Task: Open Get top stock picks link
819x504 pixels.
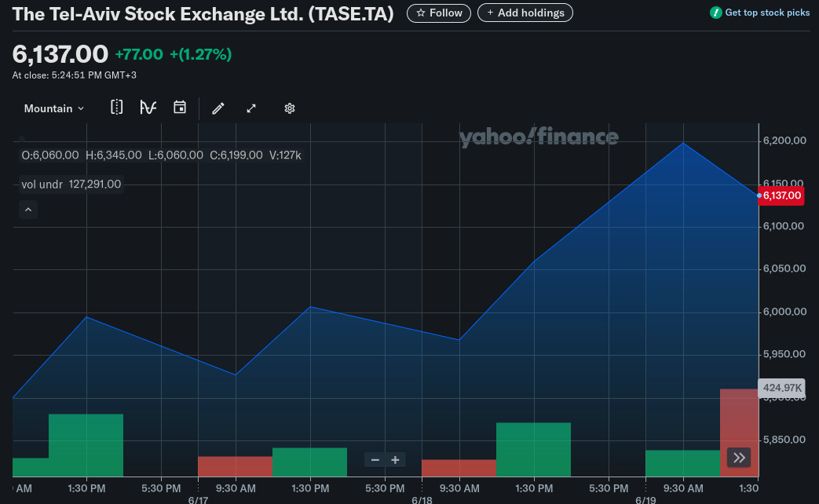Action: click(760, 13)
